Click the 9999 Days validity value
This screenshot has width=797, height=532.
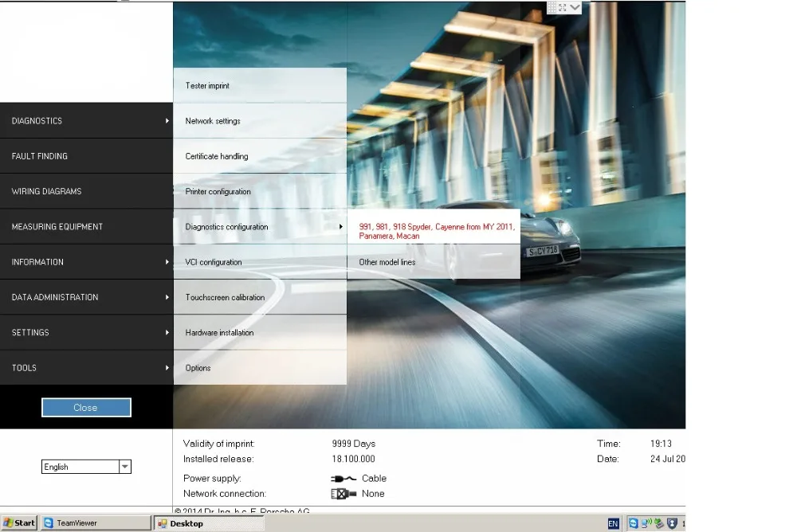pyautogui.click(x=354, y=444)
